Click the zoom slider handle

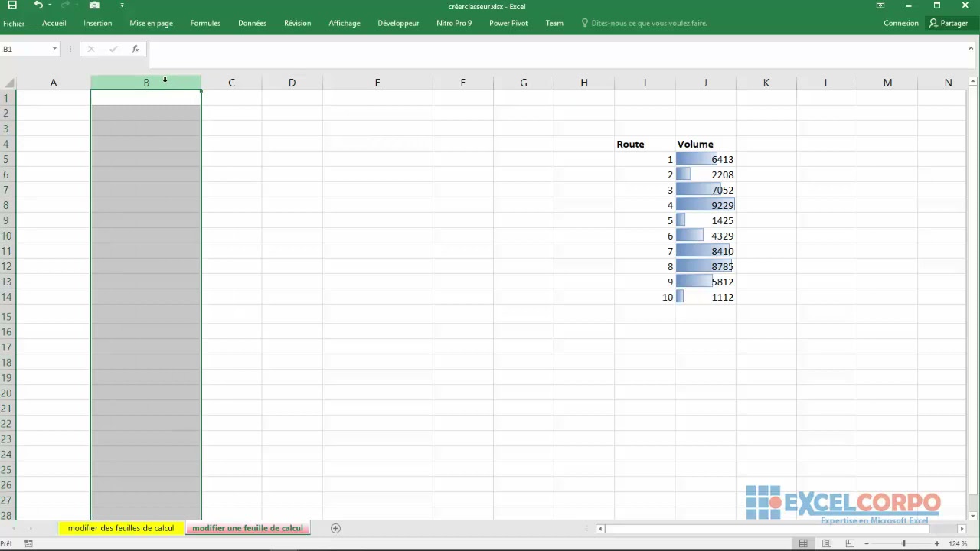tap(903, 543)
